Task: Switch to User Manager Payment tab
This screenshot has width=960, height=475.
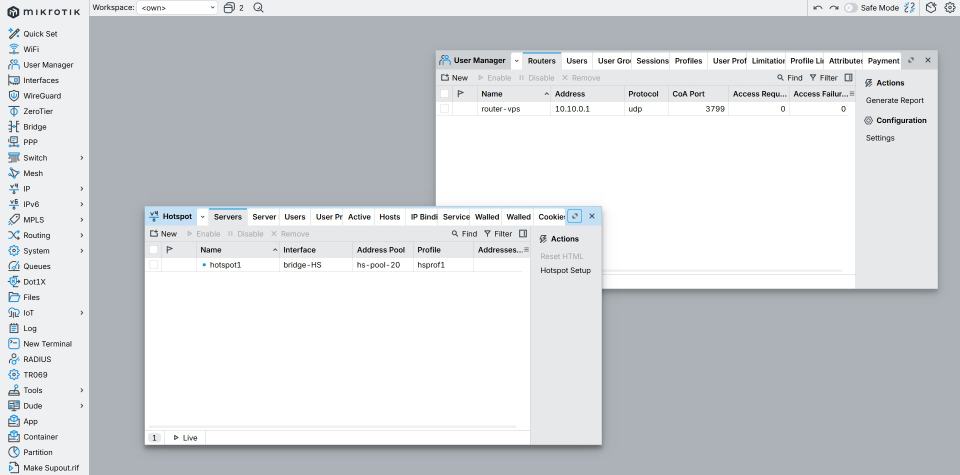Action: pyautogui.click(x=883, y=61)
